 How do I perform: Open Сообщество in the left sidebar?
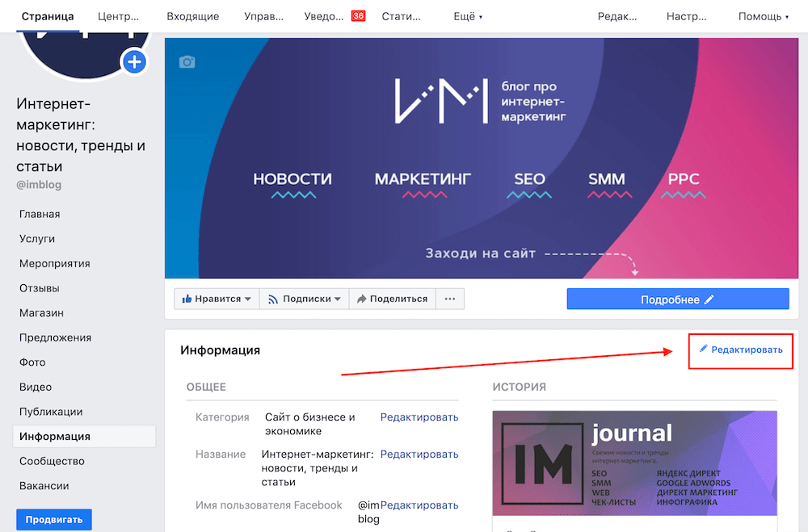click(52, 462)
